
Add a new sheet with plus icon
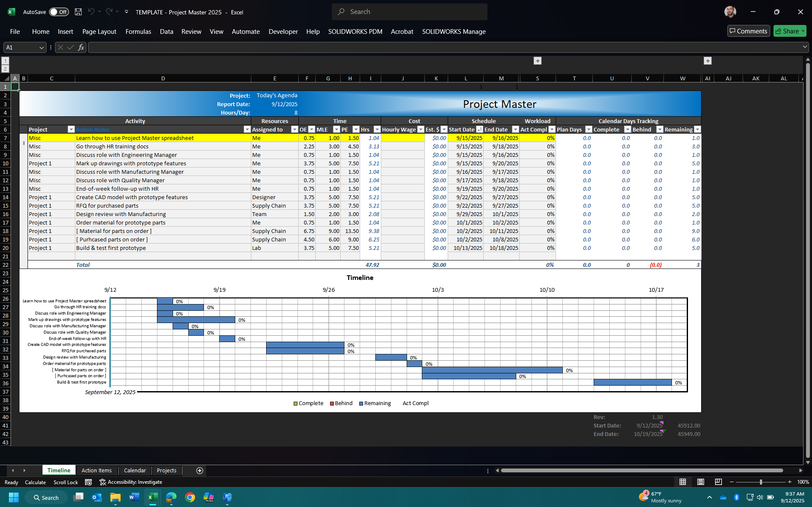click(200, 471)
